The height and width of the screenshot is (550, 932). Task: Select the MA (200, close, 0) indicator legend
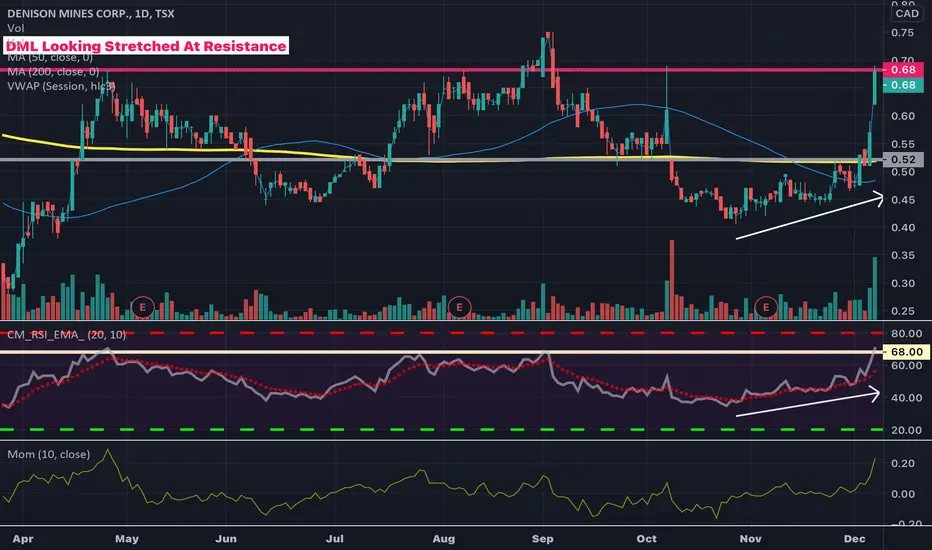[53, 72]
